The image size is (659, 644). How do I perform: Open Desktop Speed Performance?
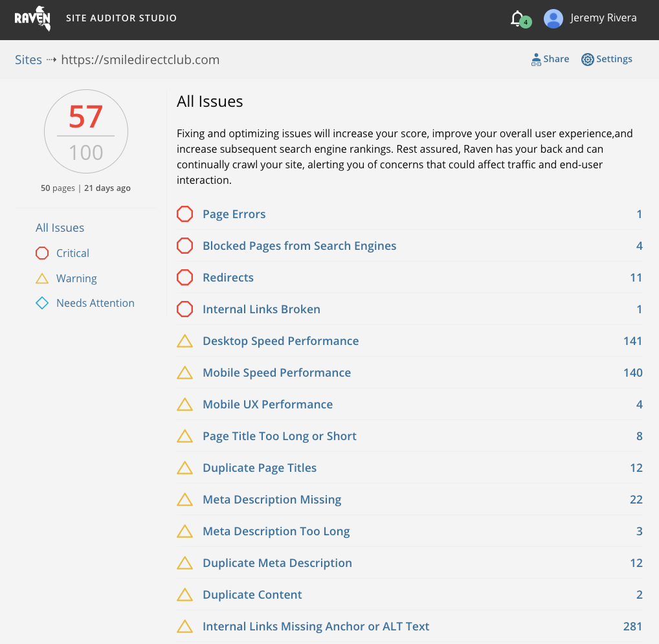click(x=281, y=341)
